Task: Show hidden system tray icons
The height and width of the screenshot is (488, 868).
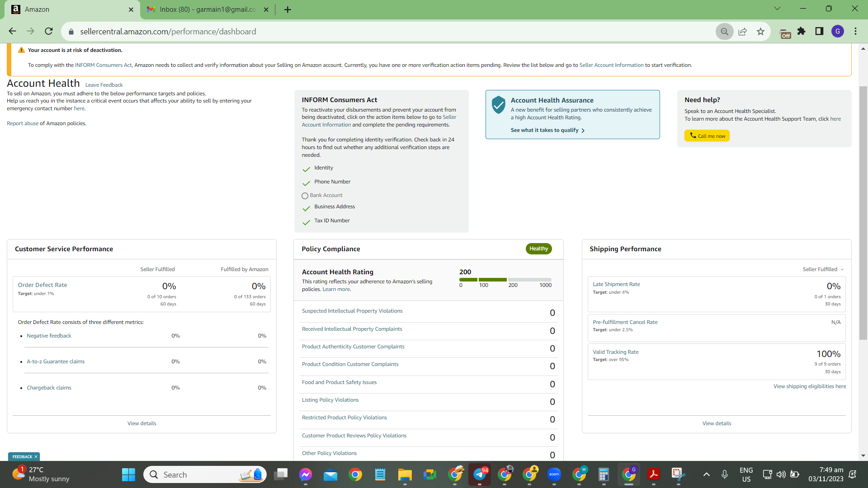Action: pos(706,474)
